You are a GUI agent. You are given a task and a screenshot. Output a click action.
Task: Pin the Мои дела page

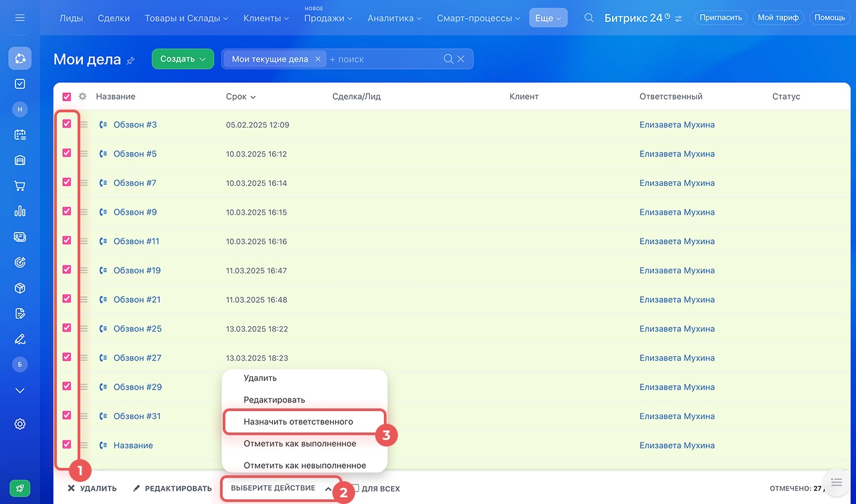pyautogui.click(x=130, y=60)
